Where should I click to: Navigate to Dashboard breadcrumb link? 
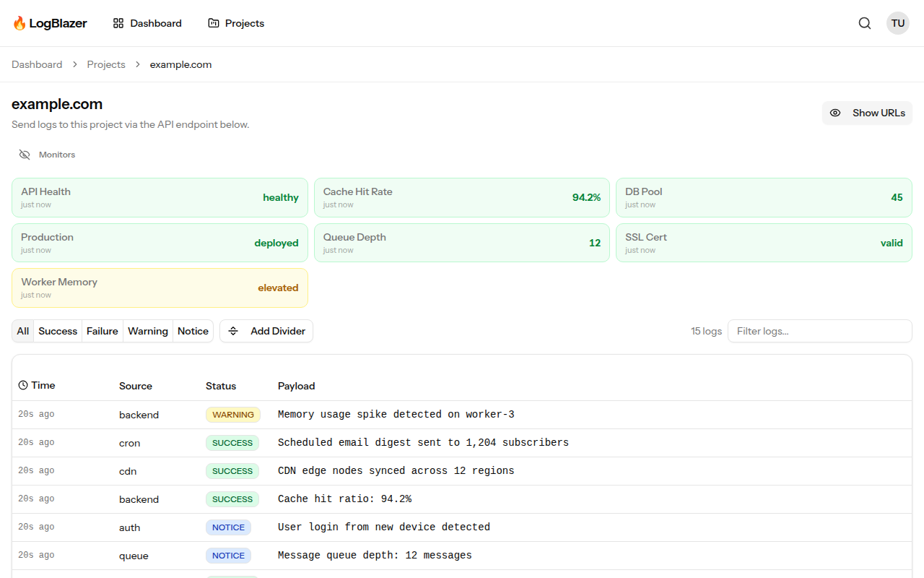pos(37,64)
